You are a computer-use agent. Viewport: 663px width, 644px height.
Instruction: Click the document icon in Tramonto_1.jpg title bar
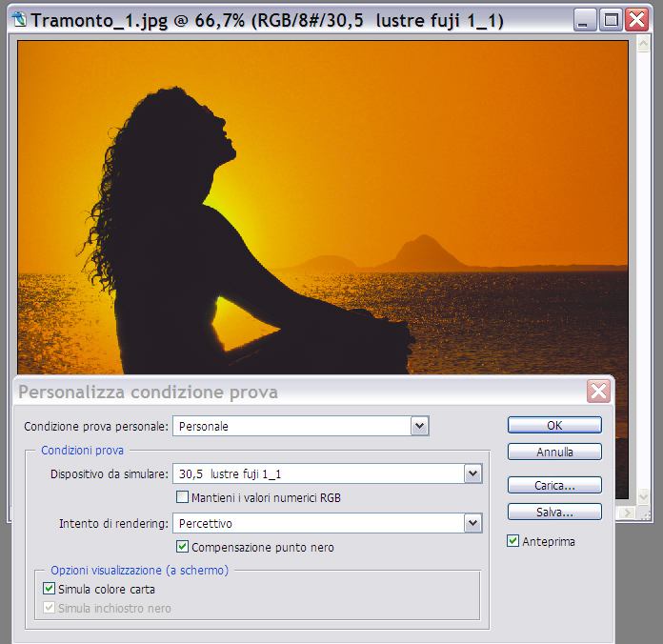click(x=19, y=19)
